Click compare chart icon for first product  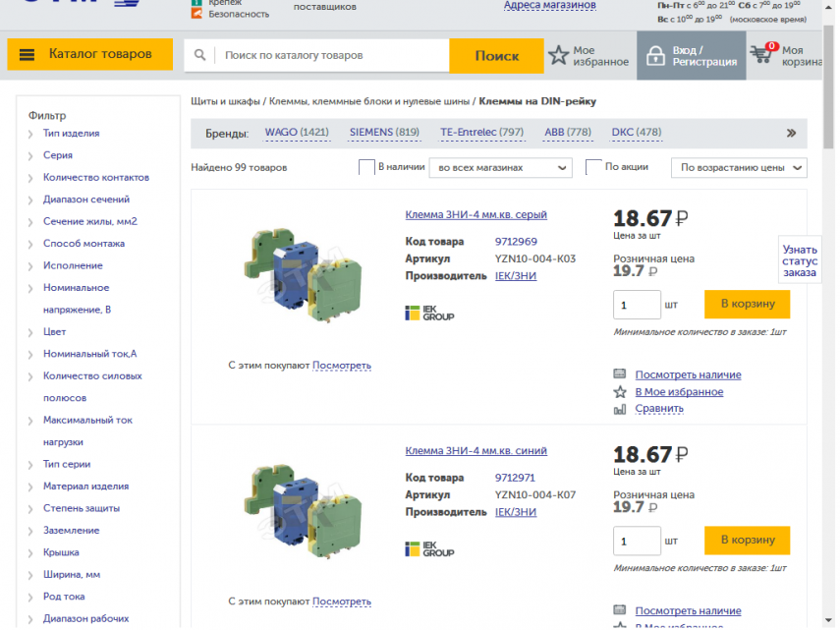pos(620,409)
